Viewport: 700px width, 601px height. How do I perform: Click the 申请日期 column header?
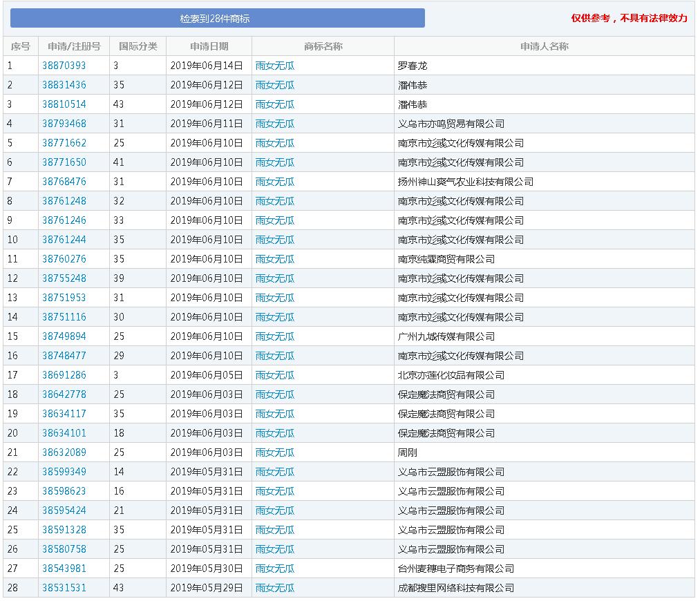tap(209, 46)
